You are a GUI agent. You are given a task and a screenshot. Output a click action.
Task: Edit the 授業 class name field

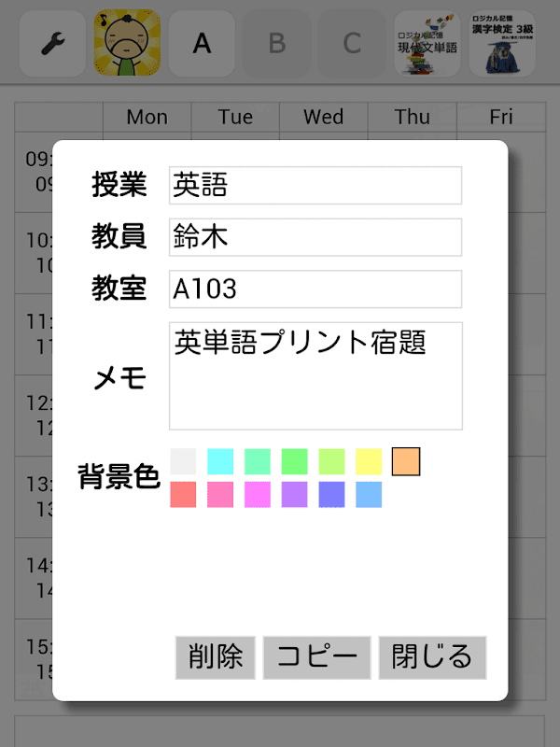pyautogui.click(x=315, y=185)
